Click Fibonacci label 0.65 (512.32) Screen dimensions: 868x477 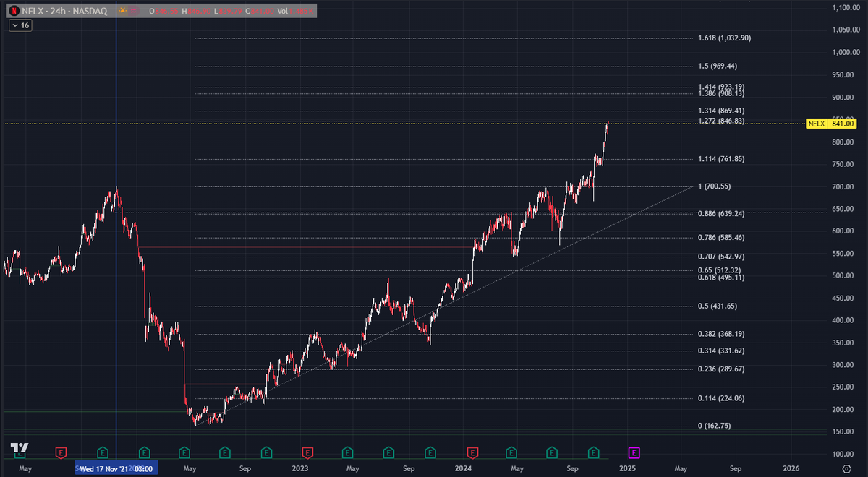(719, 270)
